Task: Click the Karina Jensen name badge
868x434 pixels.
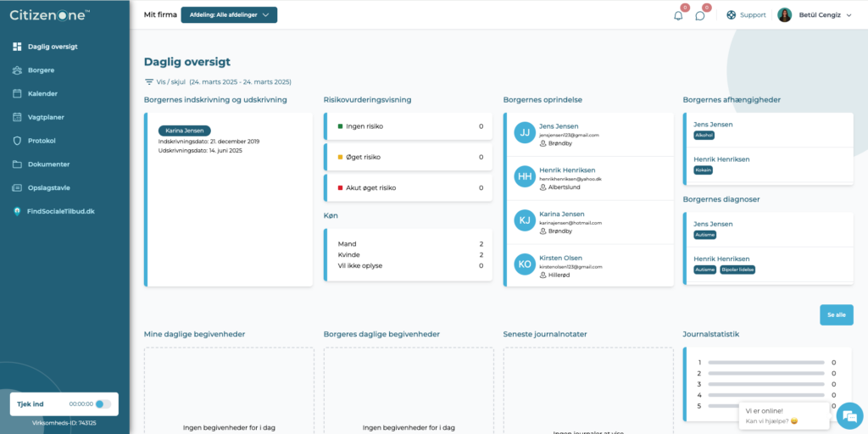Action: click(x=184, y=131)
